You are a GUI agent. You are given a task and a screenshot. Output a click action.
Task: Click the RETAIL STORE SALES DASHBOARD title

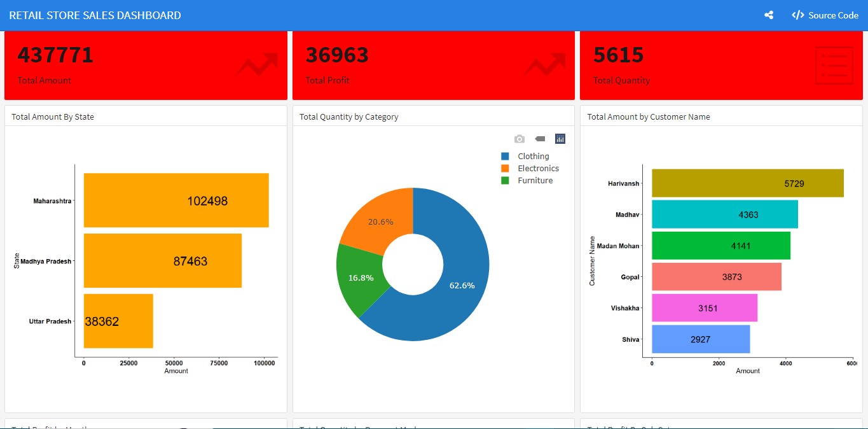pyautogui.click(x=95, y=15)
